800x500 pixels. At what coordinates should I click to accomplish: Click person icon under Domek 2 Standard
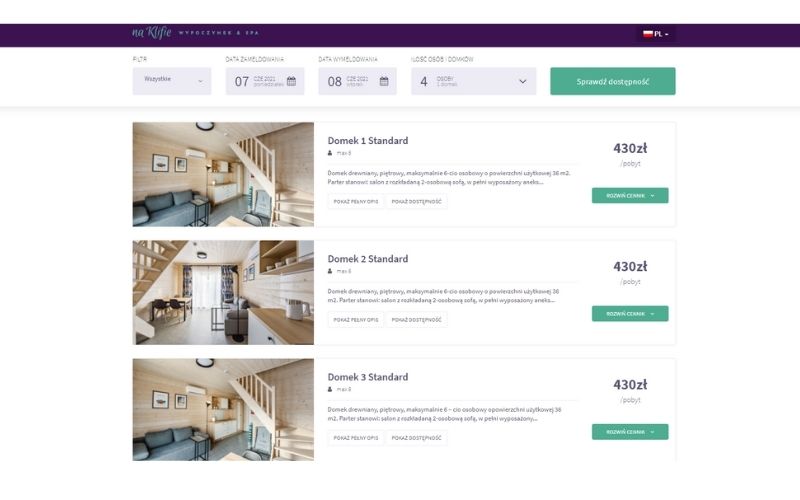pos(330,271)
